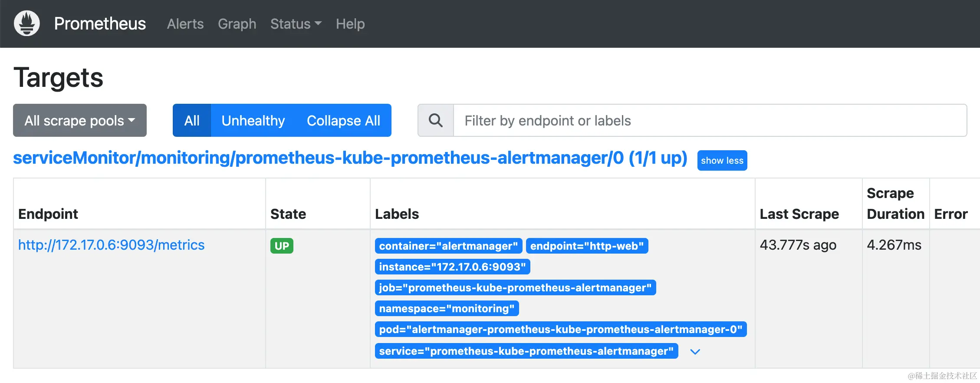Click the container="alertmanager" label badge
The width and height of the screenshot is (980, 383).
448,246
